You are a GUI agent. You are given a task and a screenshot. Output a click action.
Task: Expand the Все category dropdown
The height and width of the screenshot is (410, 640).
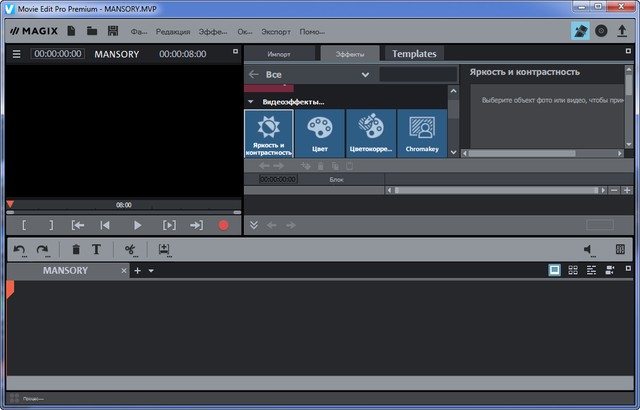tap(365, 74)
